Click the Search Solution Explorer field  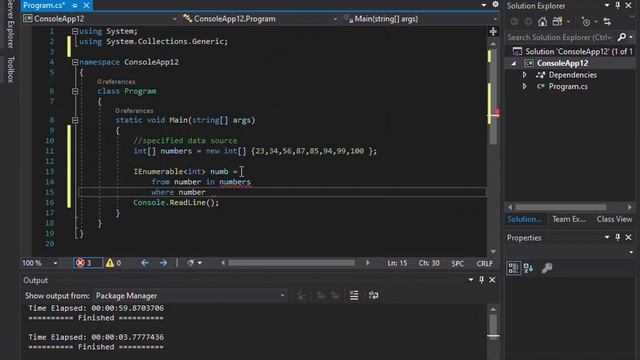click(560, 37)
